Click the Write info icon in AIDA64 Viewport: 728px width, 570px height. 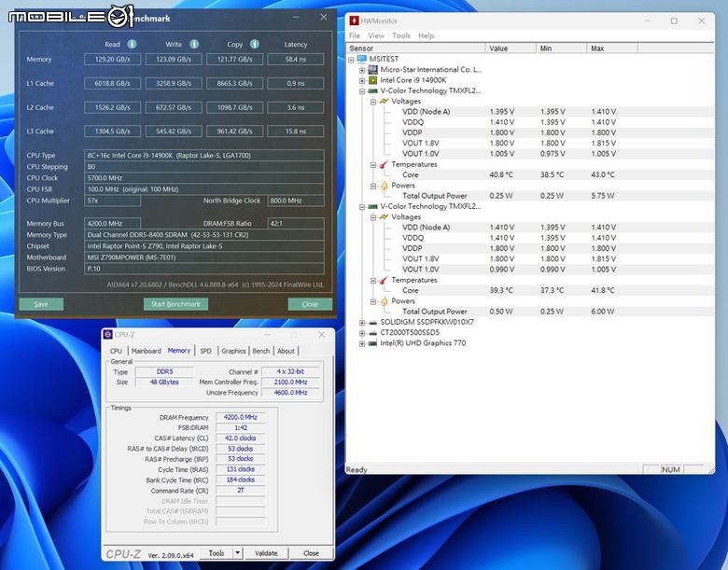click(194, 44)
